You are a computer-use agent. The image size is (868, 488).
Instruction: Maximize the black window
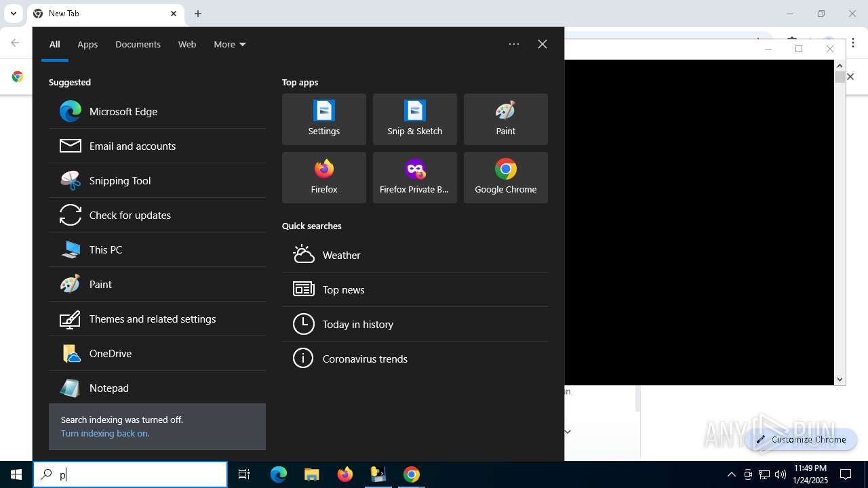tap(799, 49)
